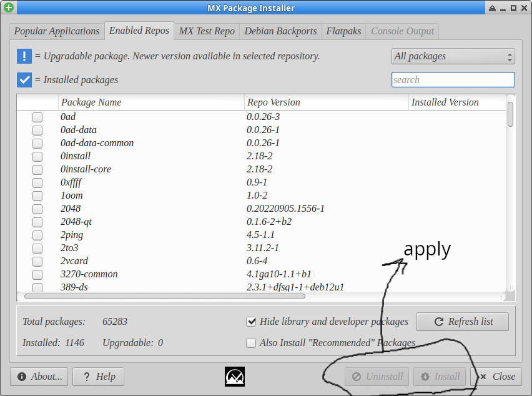Image resolution: width=532 pixels, height=396 pixels.
Task: Check the 2048-qt package box
Action: pos(37,222)
